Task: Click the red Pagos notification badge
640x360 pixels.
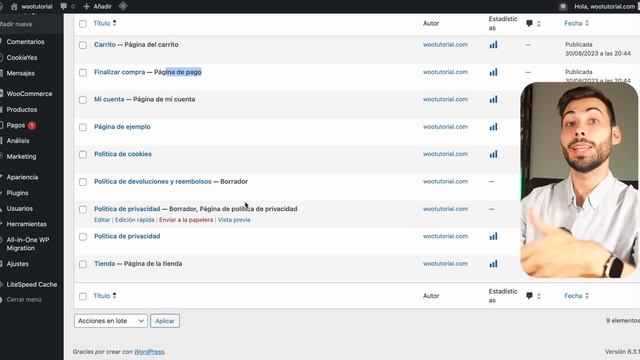Action: coord(32,125)
